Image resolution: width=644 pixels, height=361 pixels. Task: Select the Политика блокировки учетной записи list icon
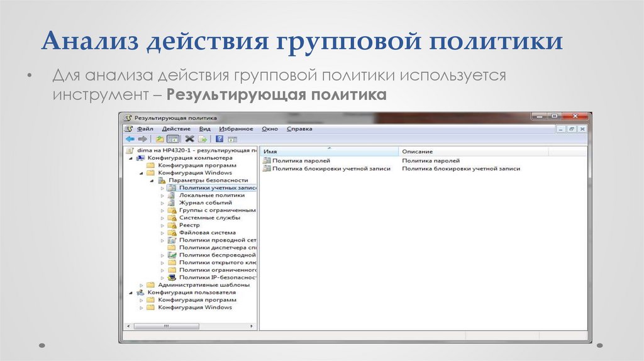click(267, 169)
